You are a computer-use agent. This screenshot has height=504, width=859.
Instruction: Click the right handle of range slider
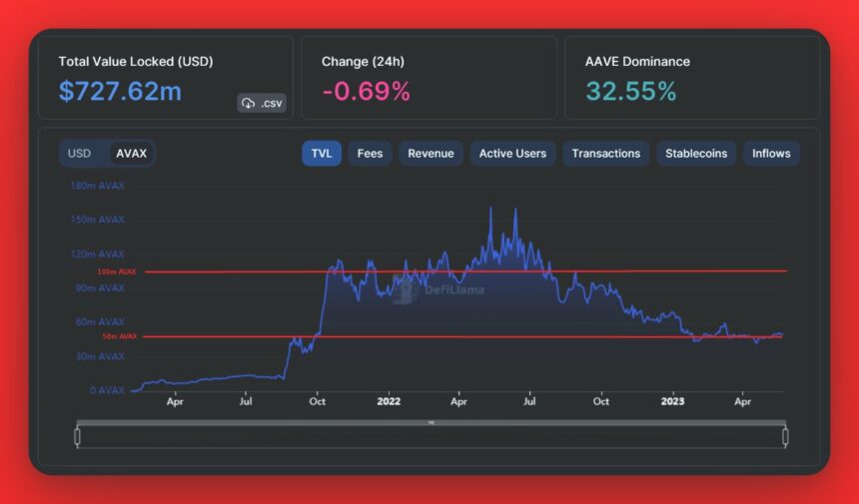(x=785, y=436)
